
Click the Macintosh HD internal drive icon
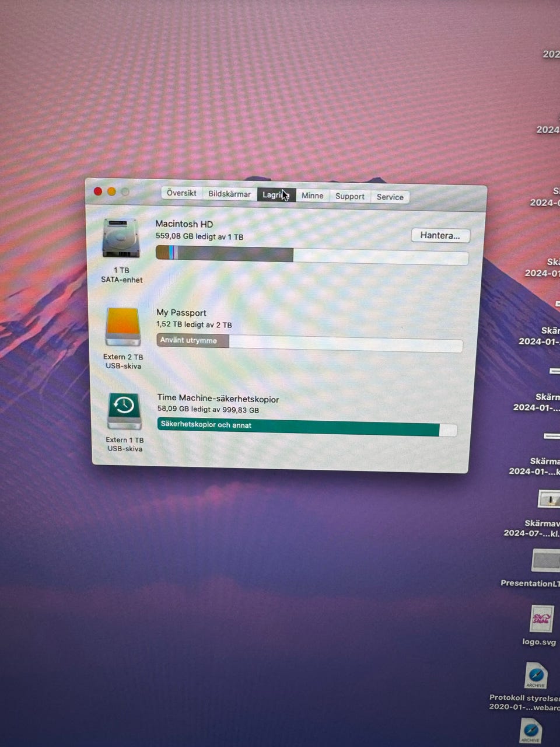(121, 238)
